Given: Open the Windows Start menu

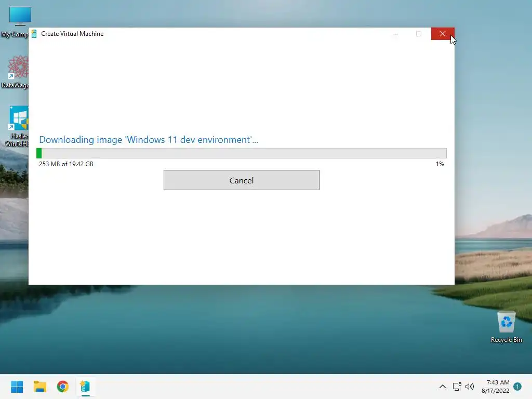Looking at the screenshot, I should click(17, 387).
